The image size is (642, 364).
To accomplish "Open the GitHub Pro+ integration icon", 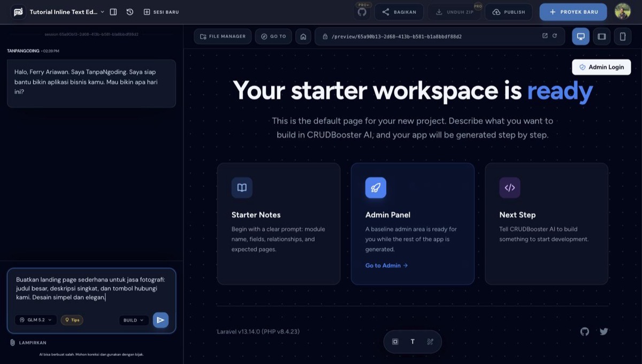I will (x=362, y=12).
